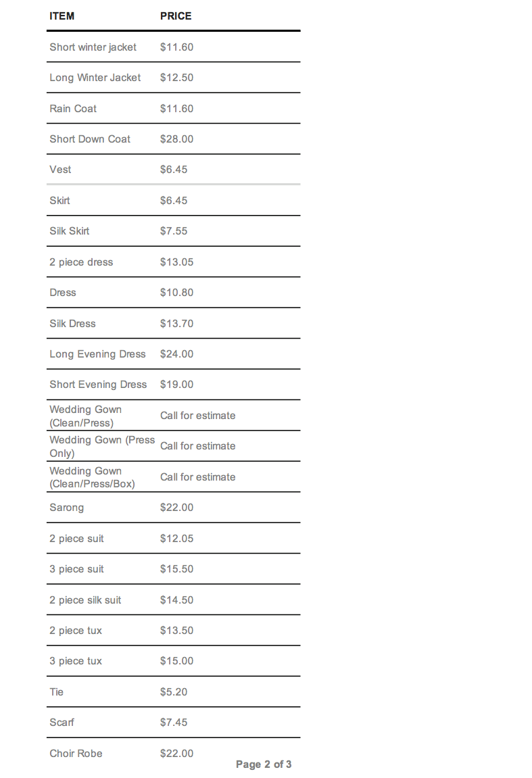
Task: Click the Page 2 of 3 footer
Action: 264,764
